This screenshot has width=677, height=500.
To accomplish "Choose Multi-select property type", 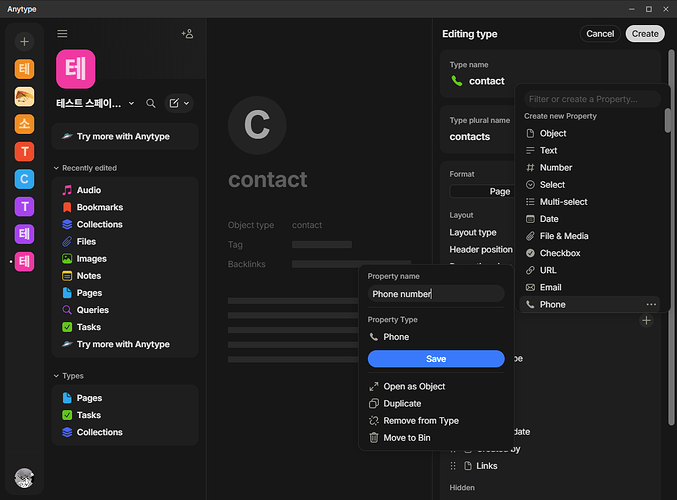I will [589, 202].
